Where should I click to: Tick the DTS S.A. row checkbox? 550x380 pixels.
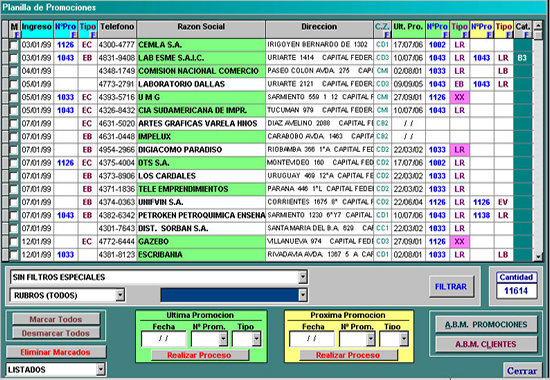point(14,163)
